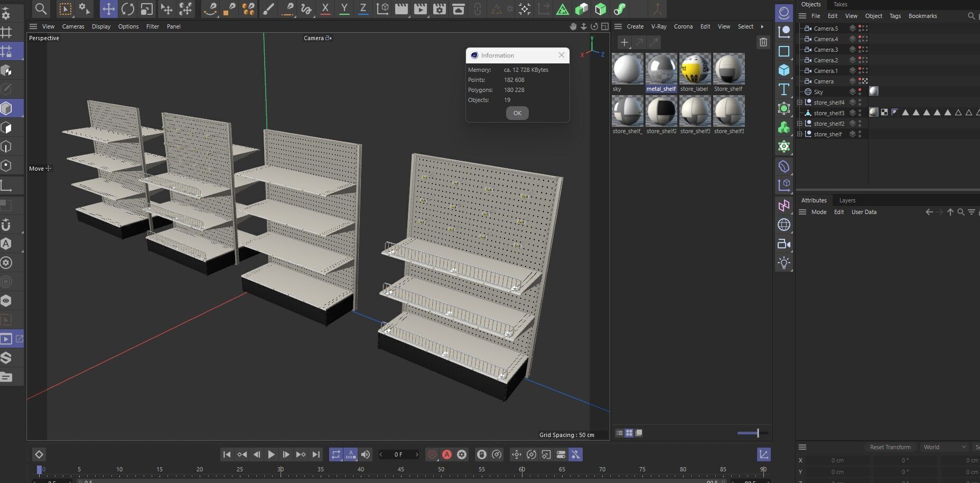
Task: Click the globe environment icon in the right palette
Action: (x=784, y=225)
